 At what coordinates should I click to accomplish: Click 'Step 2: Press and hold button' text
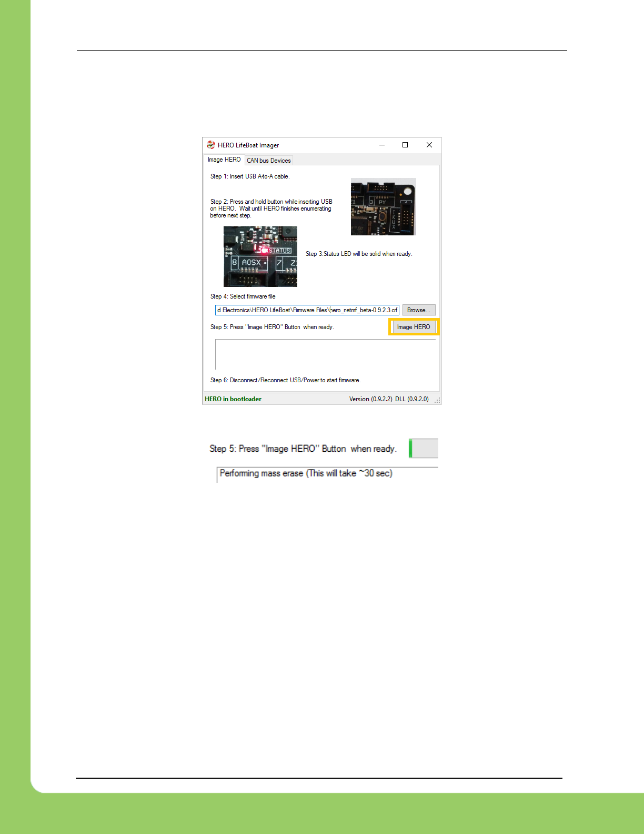271,208
